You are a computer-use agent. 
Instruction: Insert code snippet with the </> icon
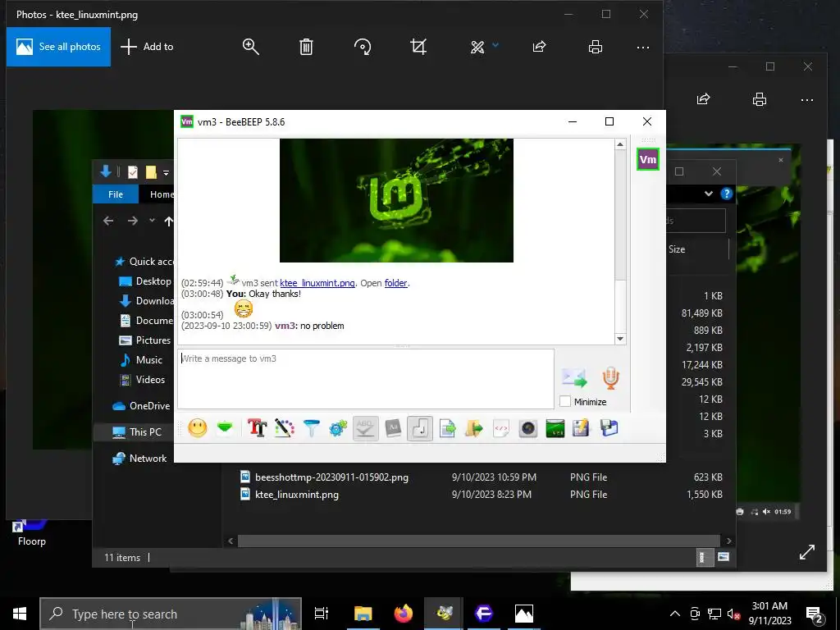coord(501,428)
